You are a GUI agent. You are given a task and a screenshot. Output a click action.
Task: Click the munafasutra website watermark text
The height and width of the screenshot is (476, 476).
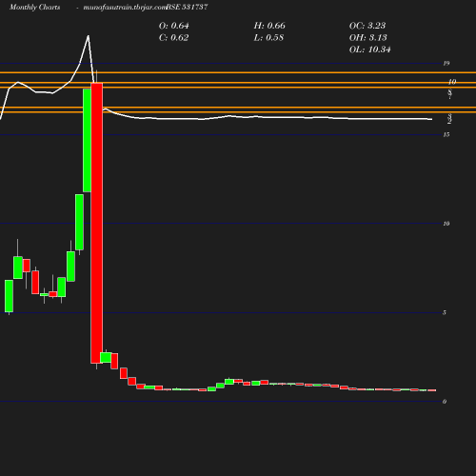click(x=125, y=8)
